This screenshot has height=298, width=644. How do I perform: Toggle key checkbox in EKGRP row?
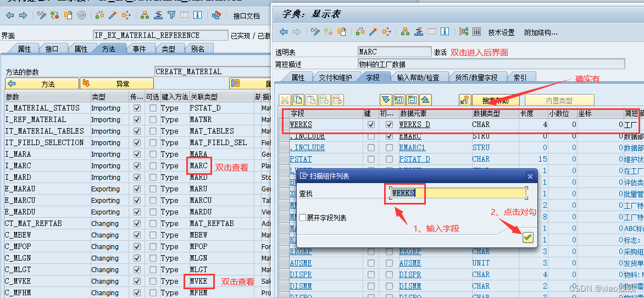(371, 252)
